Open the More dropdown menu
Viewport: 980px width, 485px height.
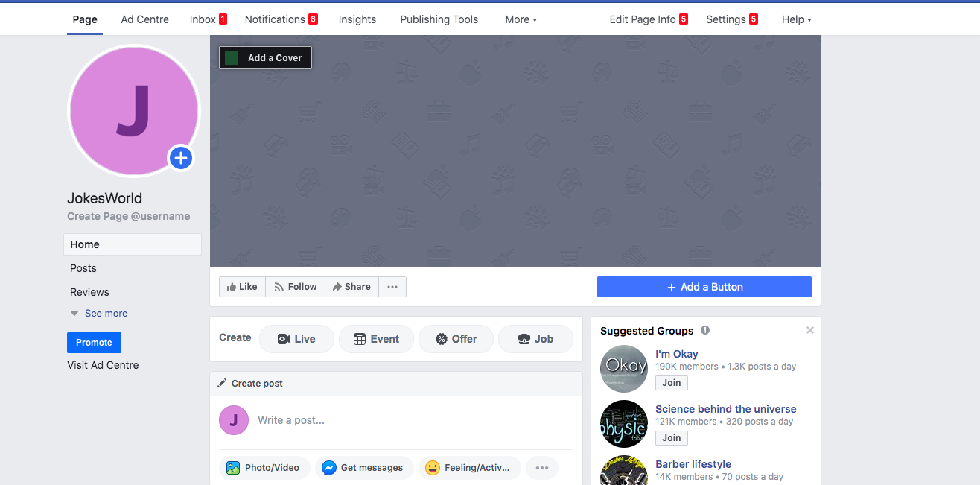pyautogui.click(x=521, y=19)
